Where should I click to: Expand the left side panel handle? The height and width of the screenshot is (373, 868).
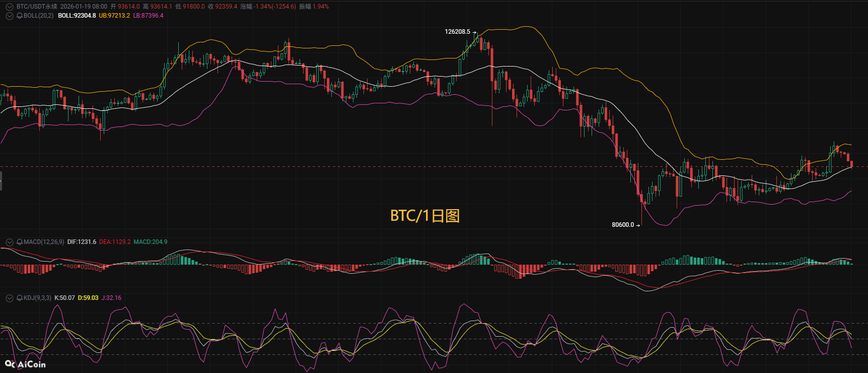coord(1,180)
